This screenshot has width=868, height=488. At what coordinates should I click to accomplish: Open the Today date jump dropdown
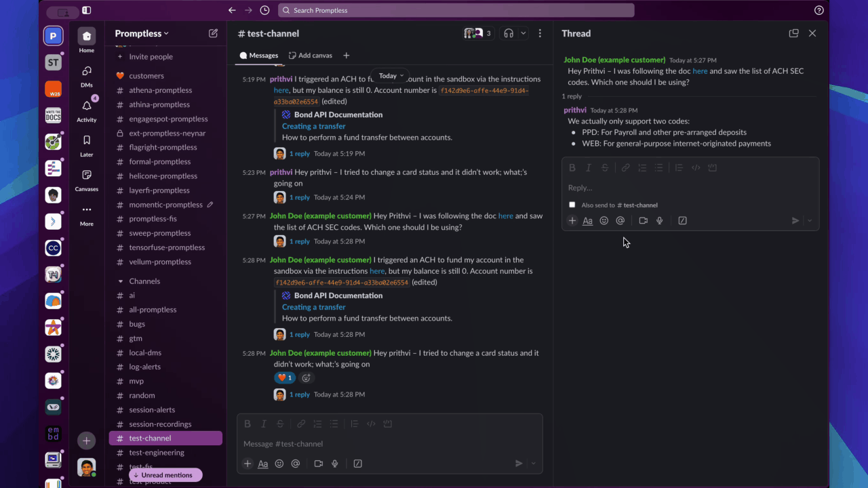(x=391, y=76)
